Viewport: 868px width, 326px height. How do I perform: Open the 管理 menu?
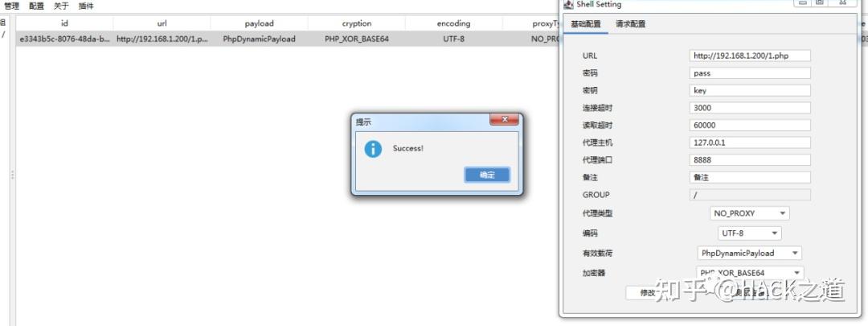click(11, 6)
